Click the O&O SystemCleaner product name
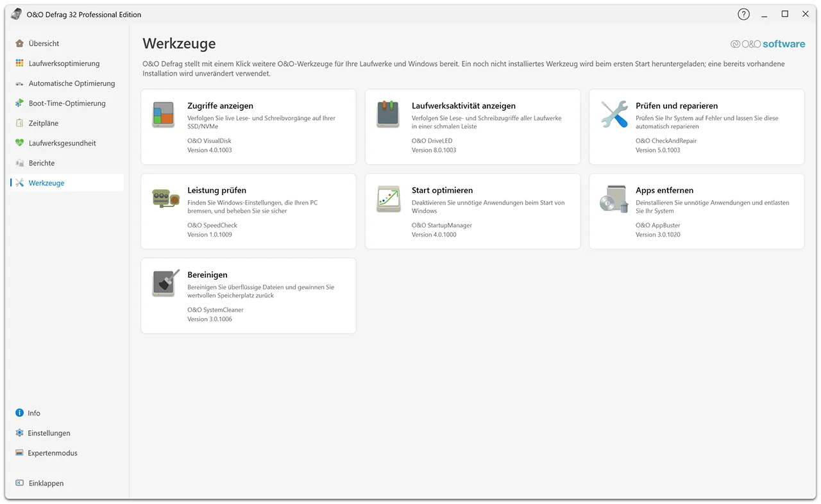Image resolution: width=821 pixels, height=504 pixels. click(216, 310)
